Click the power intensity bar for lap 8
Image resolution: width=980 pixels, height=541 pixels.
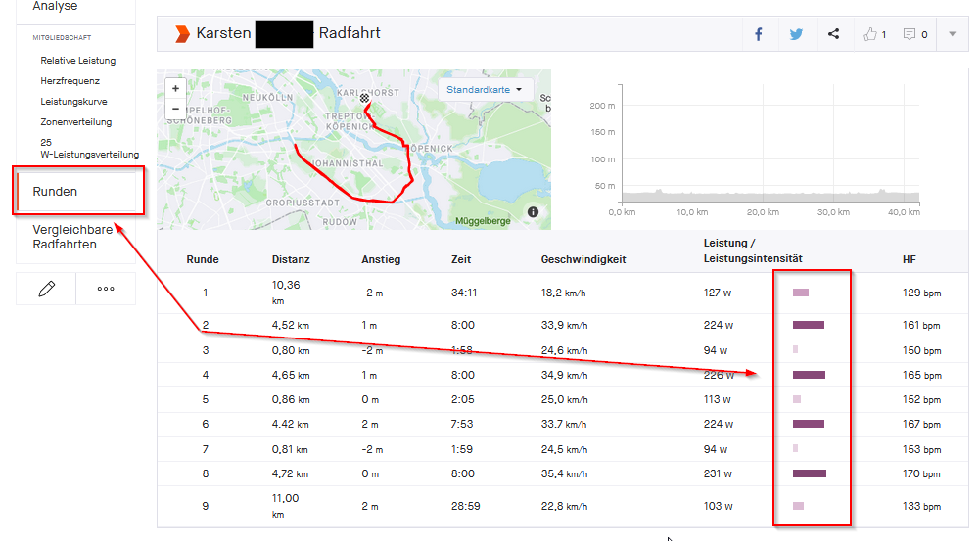(809, 473)
